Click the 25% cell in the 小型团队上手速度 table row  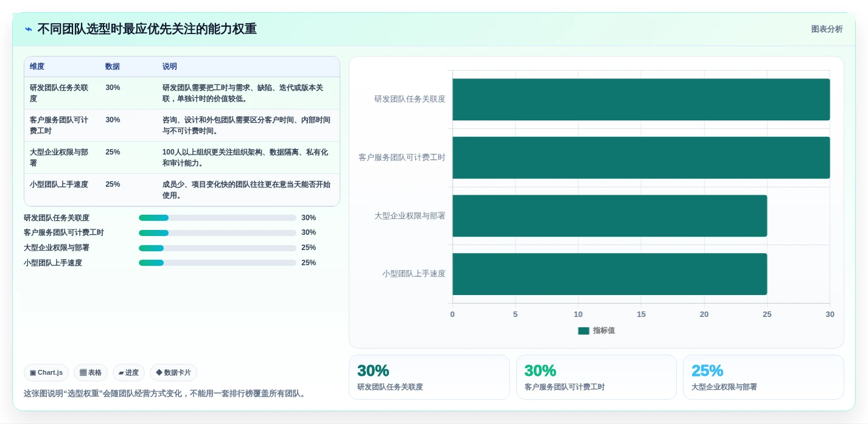pyautogui.click(x=113, y=184)
